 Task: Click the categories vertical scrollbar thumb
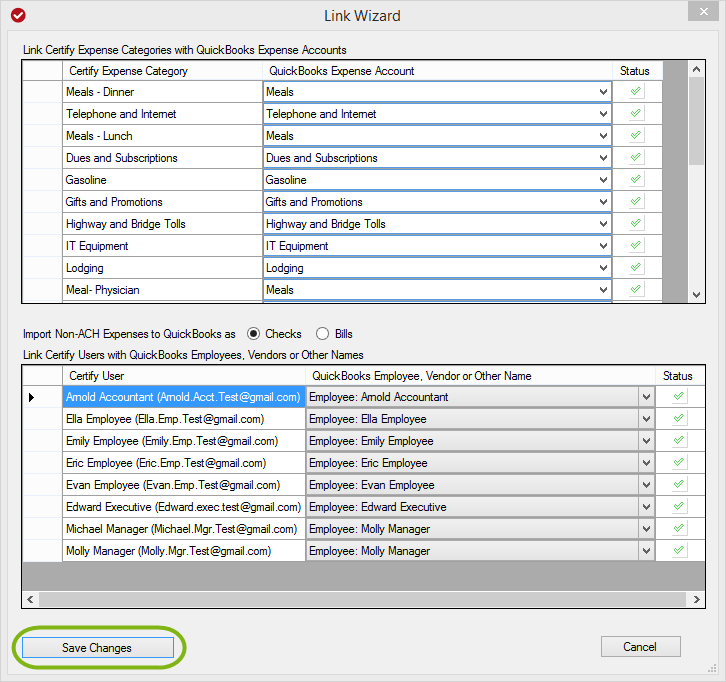(696, 121)
